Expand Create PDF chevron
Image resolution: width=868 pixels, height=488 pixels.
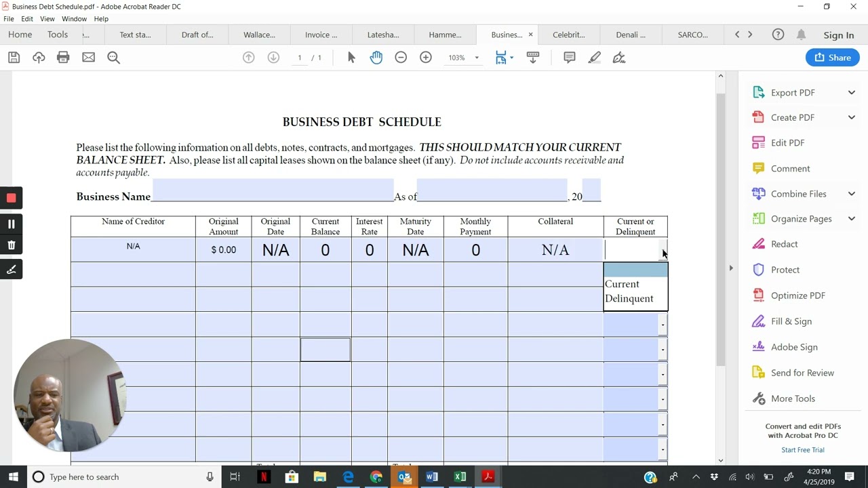(852, 117)
